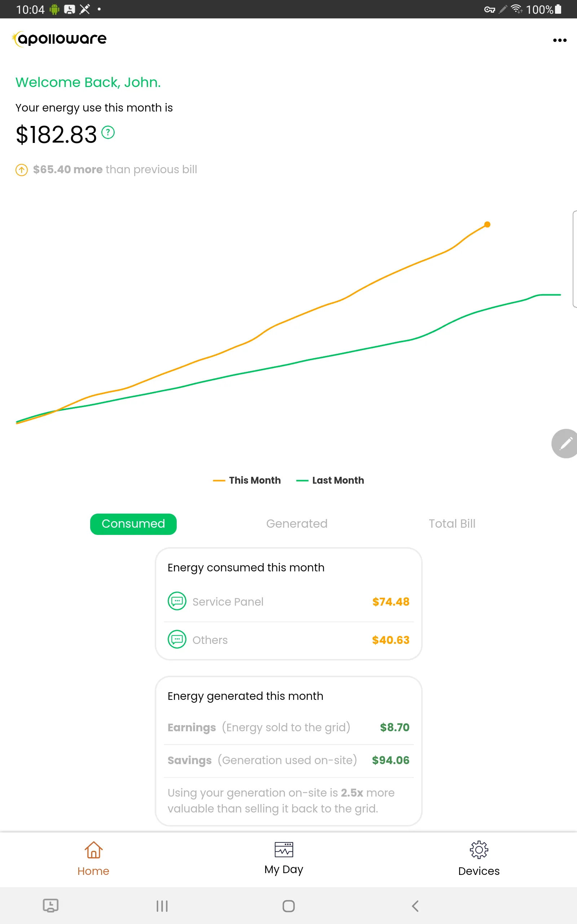Go to Home via the house icon
This screenshot has width=577, height=924.
93,850
